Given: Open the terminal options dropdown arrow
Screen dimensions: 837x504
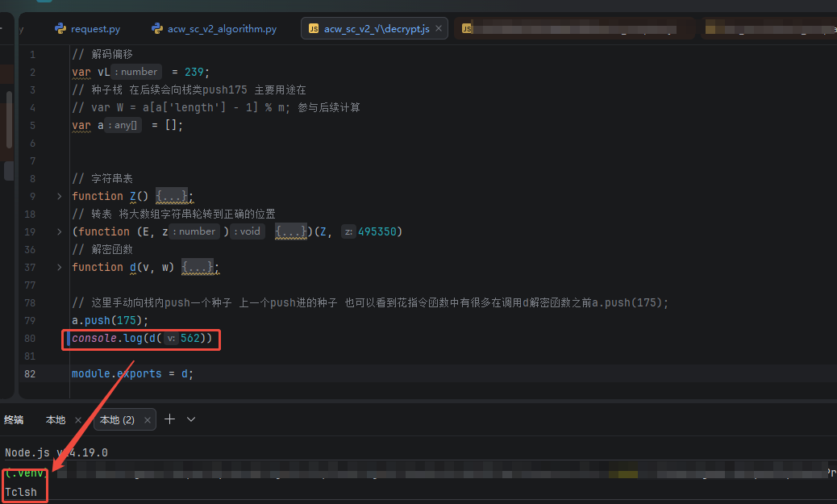Looking at the screenshot, I should coord(191,419).
